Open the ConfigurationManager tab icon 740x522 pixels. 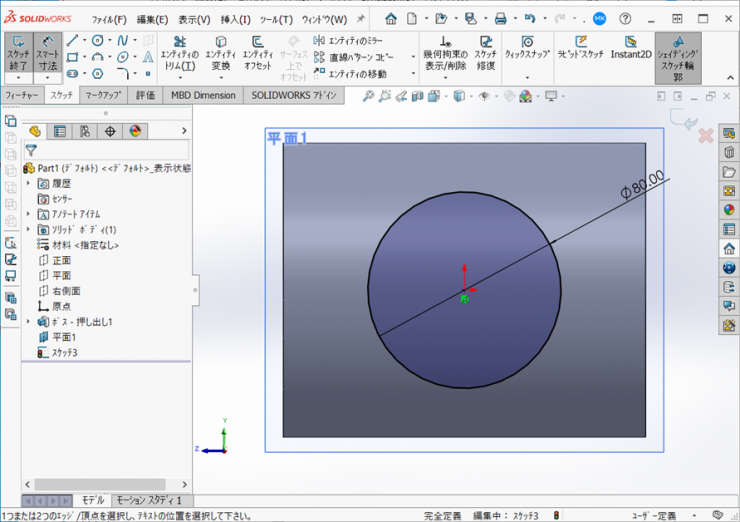pos(85,131)
